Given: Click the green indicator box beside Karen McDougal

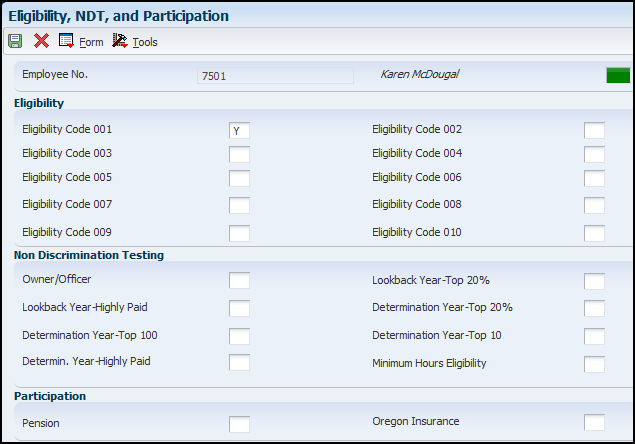Looking at the screenshot, I should [x=618, y=75].
